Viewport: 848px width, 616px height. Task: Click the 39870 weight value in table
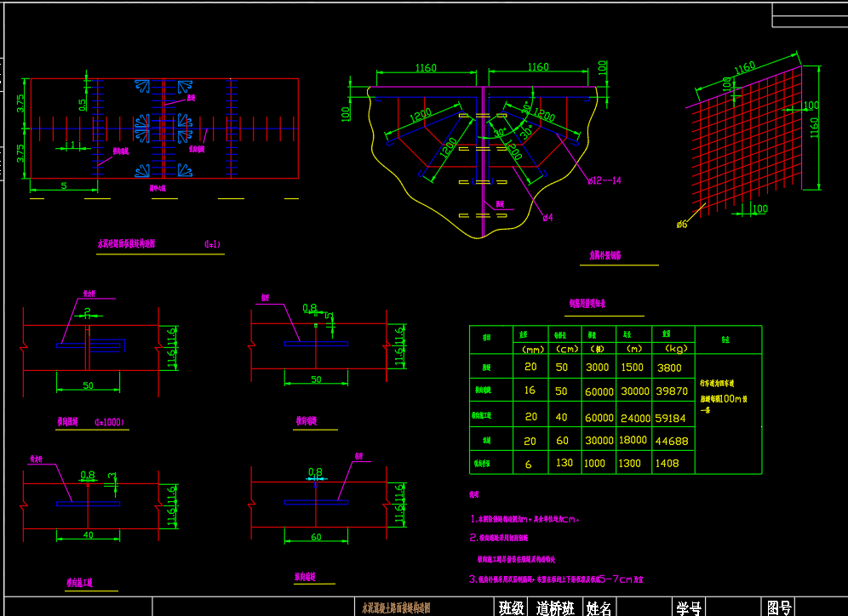pos(673,391)
